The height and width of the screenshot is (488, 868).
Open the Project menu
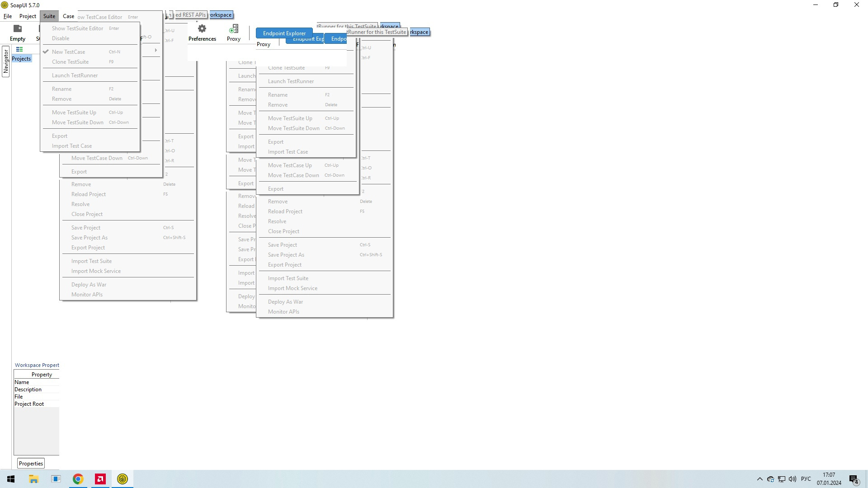(x=28, y=16)
